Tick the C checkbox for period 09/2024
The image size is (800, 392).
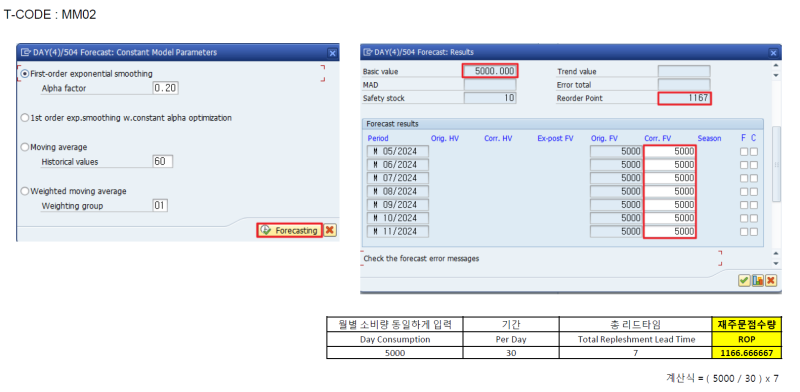click(754, 205)
